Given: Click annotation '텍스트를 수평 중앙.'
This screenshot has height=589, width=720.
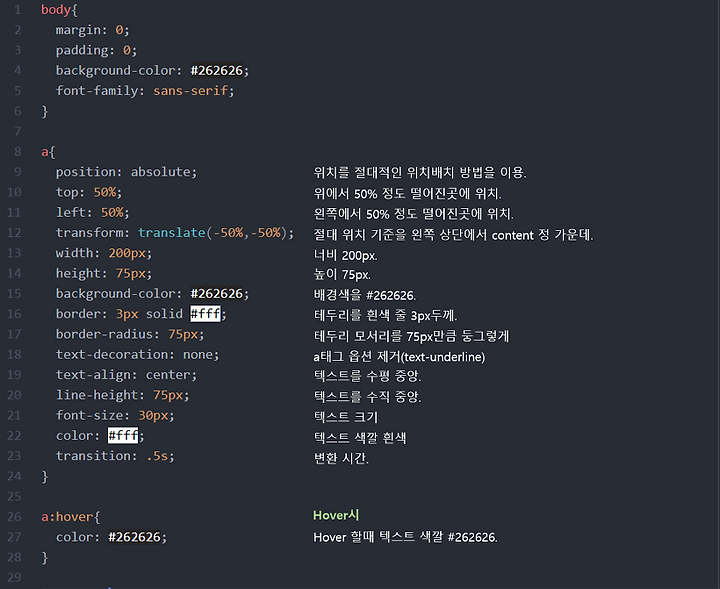Looking at the screenshot, I should click(367, 376).
